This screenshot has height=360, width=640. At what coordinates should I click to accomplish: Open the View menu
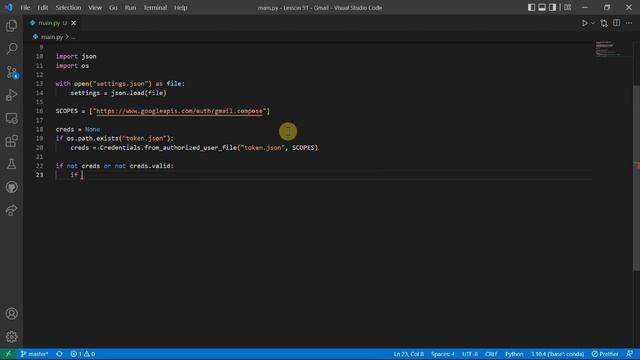click(x=95, y=7)
